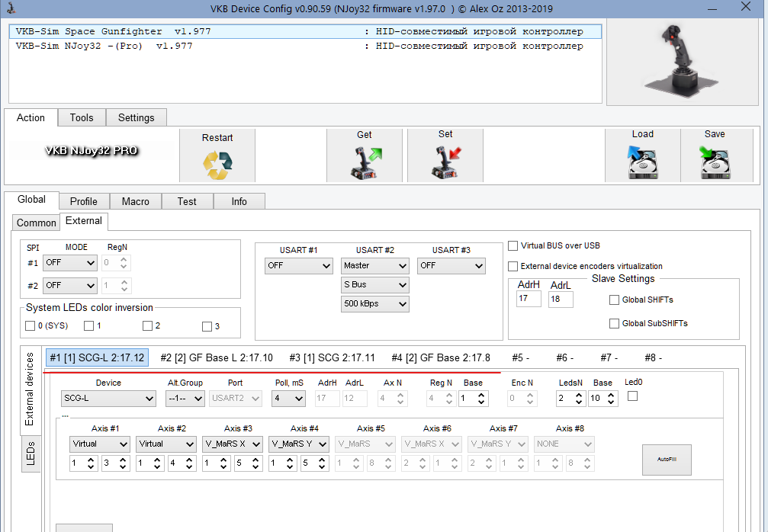Screen dimensions: 768x532
Task: Click the AdrL field in Slave Settings
Action: [x=561, y=299]
